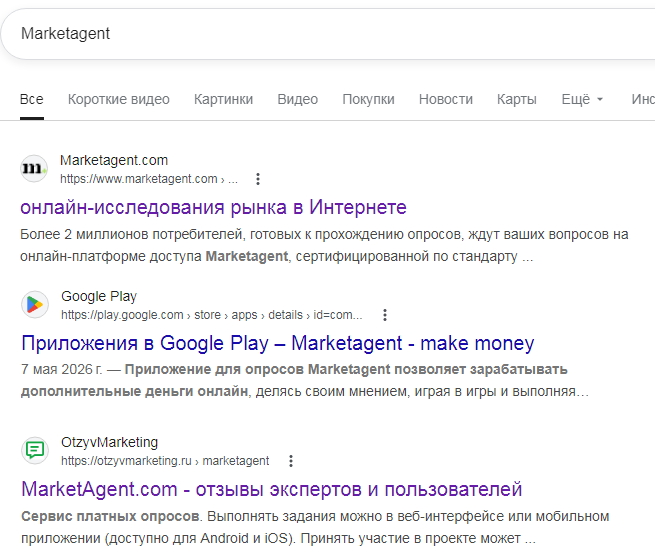Open 'MarketAgent.com - отзывы экспертов' result

(272, 490)
